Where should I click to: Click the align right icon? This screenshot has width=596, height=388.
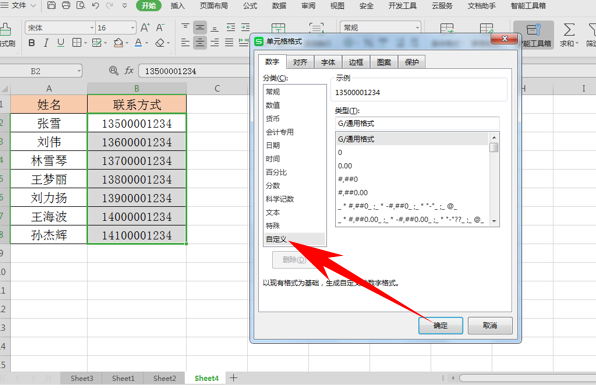(214, 43)
